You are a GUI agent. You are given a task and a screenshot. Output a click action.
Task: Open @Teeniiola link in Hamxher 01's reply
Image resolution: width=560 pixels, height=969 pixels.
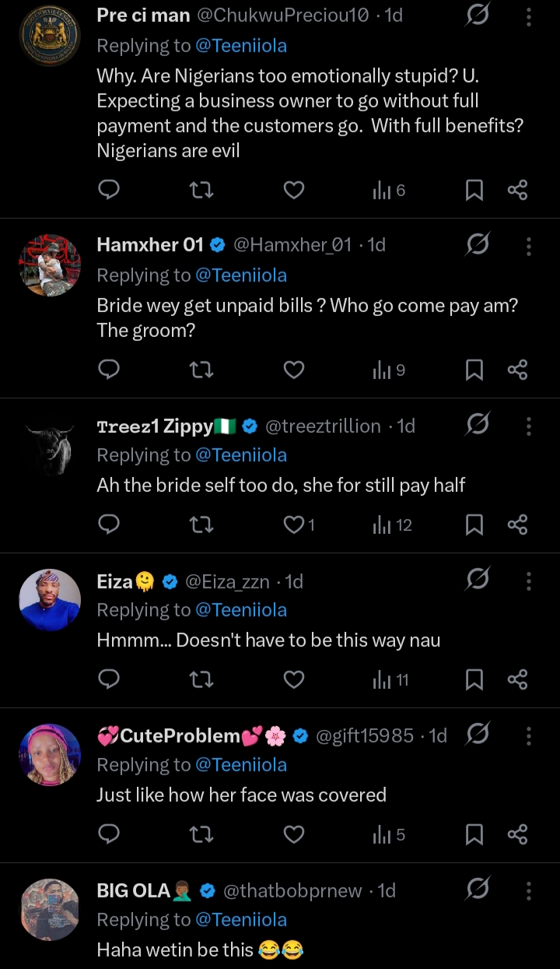(240, 276)
